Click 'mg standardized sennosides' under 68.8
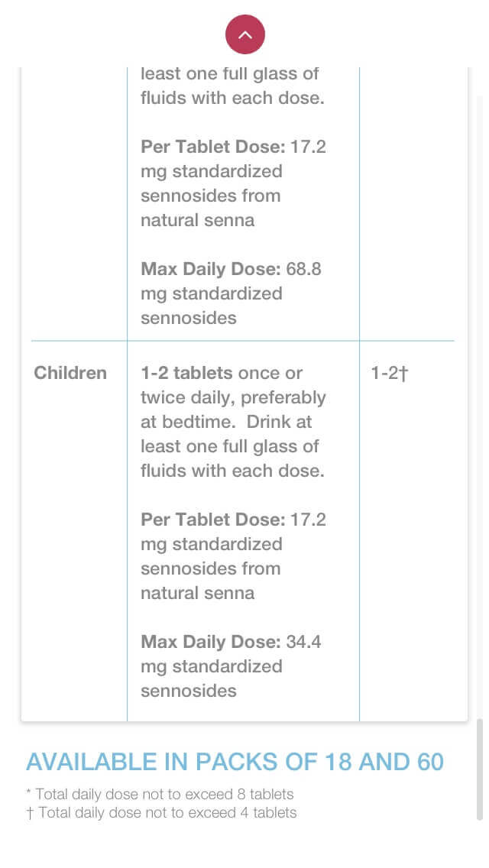The height and width of the screenshot is (868, 489). click(212, 305)
